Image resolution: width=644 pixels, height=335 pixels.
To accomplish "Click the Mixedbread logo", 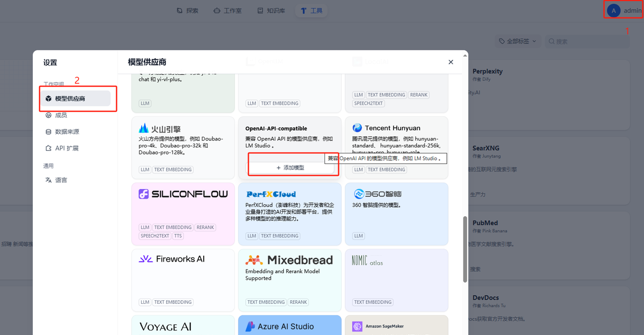I will click(289, 260).
